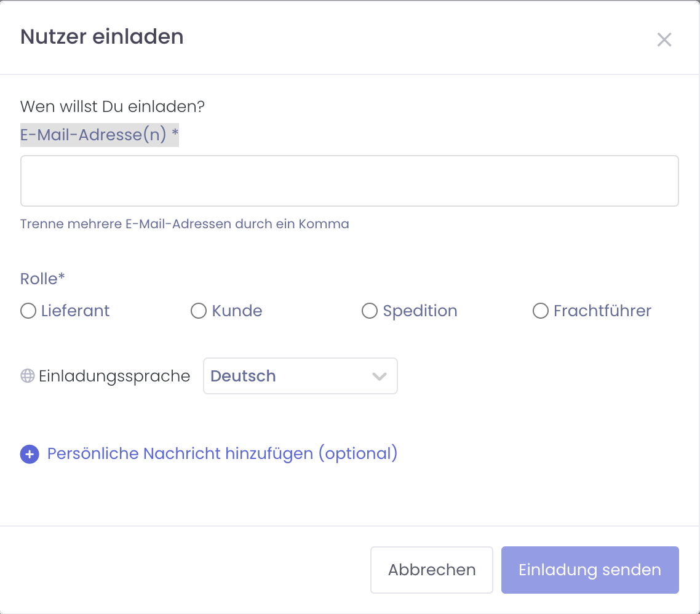
Task: Click the chevron arrow in language selector
Action: tap(380, 376)
